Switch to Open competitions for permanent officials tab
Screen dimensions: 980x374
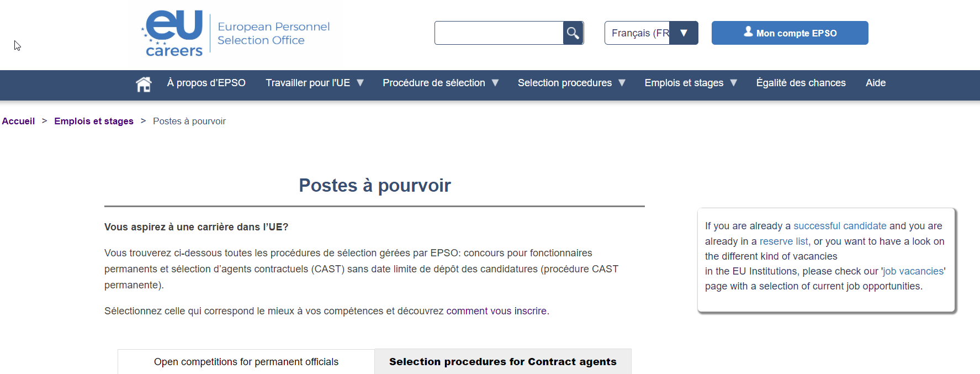pyautogui.click(x=246, y=362)
